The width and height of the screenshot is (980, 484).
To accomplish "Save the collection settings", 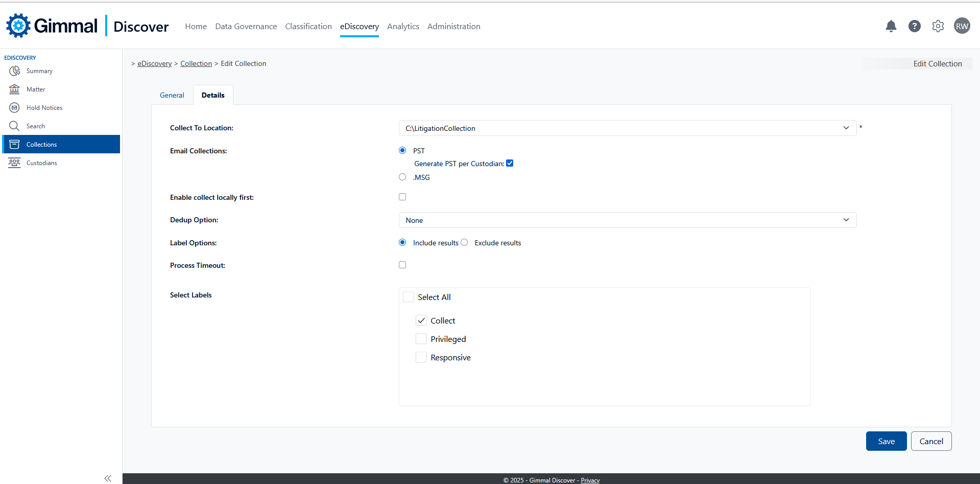I will pyautogui.click(x=886, y=442).
